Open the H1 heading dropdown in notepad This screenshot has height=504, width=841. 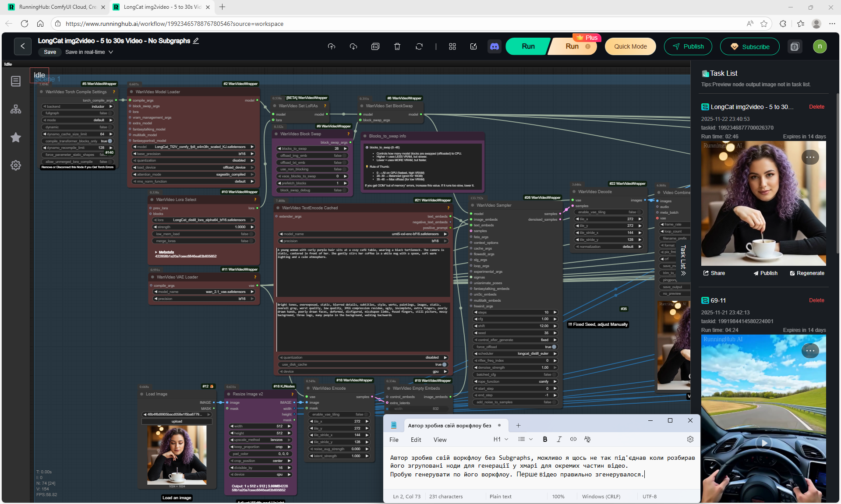coord(501,439)
